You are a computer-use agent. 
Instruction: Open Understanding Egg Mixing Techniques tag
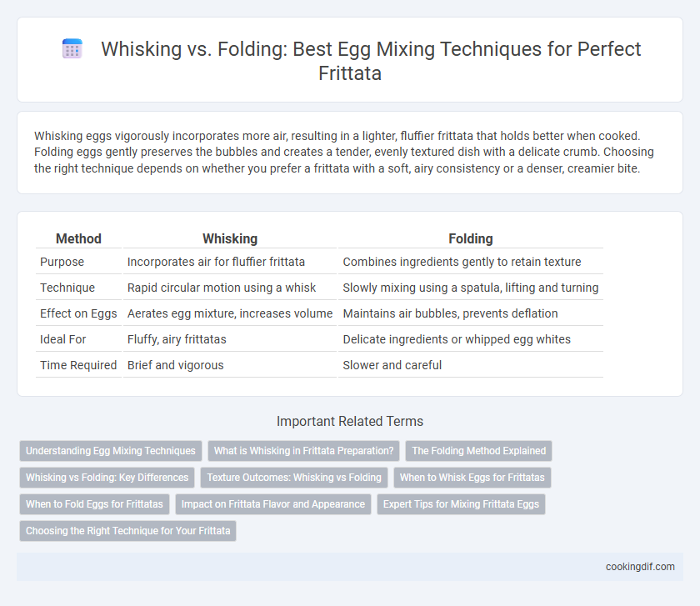(111, 451)
